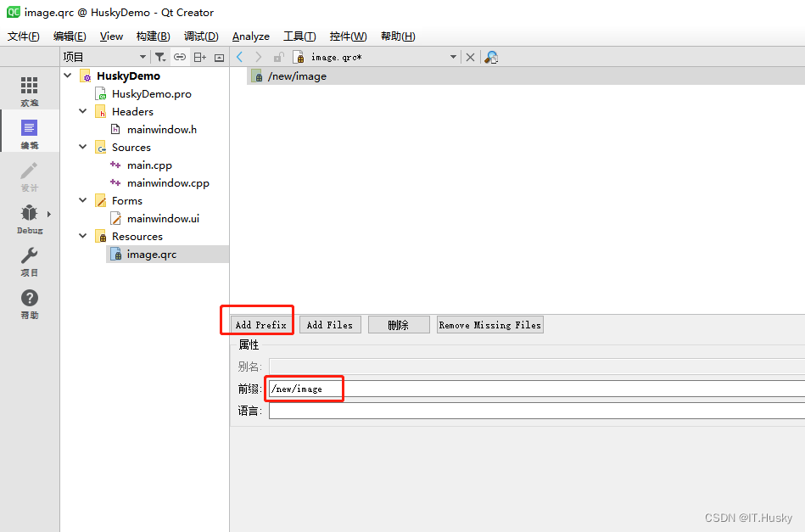
Task: Select the HuskyDemo project root
Action: [x=128, y=76]
